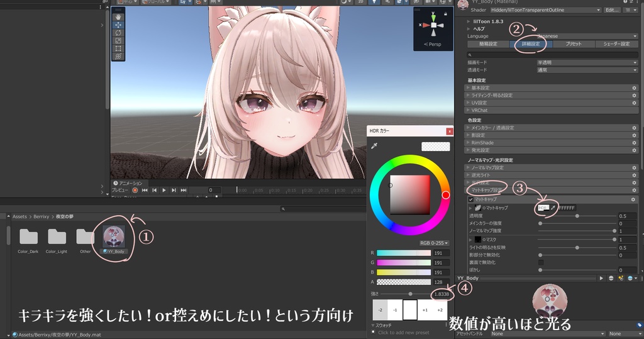The width and height of the screenshot is (644, 339).
Task: Open the RGB 0-255 mode dropdown
Action: tap(434, 243)
